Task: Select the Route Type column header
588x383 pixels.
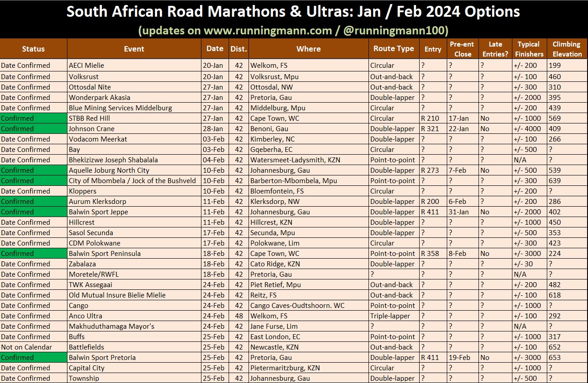Action: click(394, 49)
